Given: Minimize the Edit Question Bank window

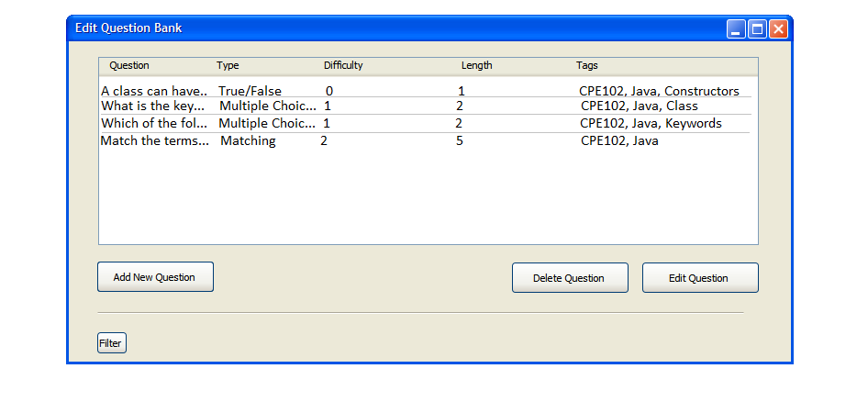Looking at the screenshot, I should [737, 29].
